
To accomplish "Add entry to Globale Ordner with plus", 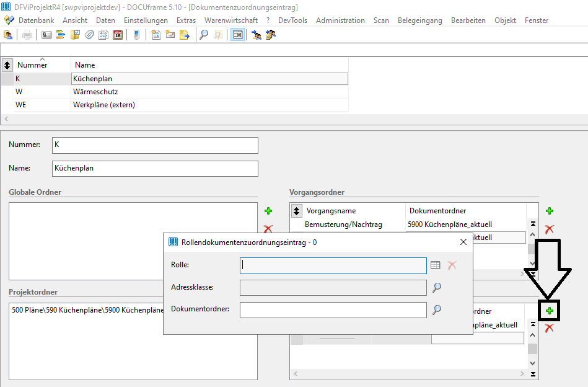I will point(268,211).
